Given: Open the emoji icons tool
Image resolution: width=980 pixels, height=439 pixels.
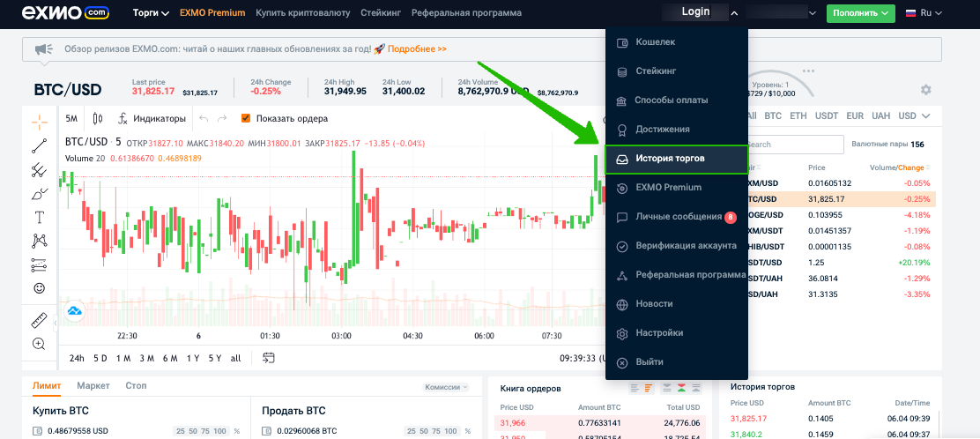Looking at the screenshot, I should (x=40, y=288).
